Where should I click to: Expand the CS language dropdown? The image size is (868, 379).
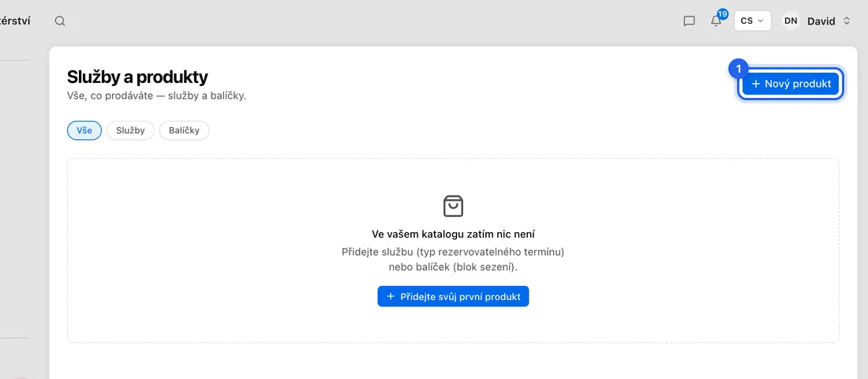click(752, 21)
